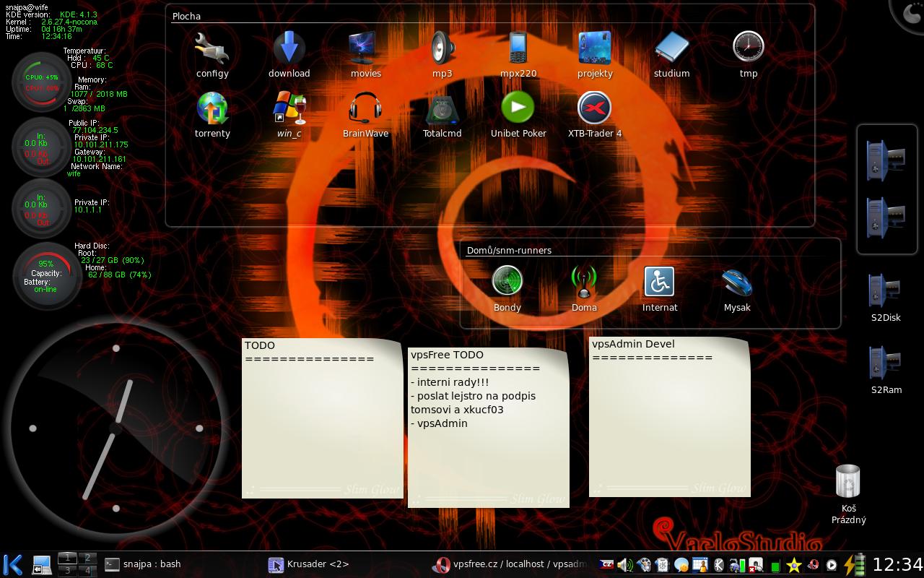924x578 pixels.
Task: Click the small media play tray icon
Action: (831, 566)
